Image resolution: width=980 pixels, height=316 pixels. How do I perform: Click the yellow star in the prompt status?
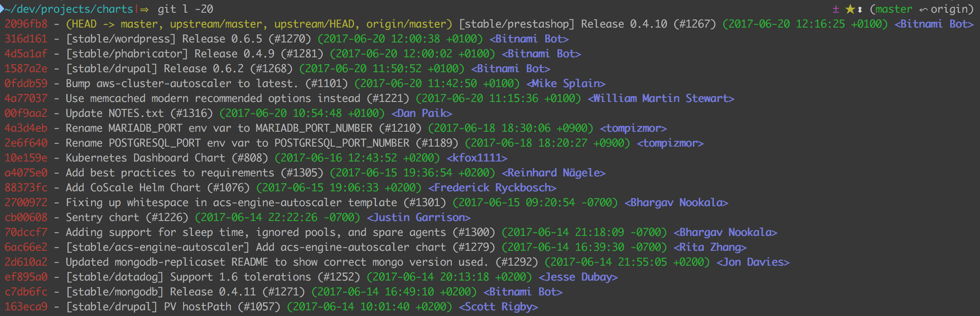[850, 9]
